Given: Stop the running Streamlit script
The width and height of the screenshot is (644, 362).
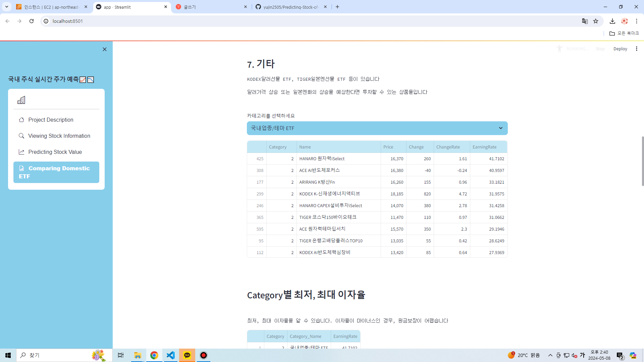Looking at the screenshot, I should (x=600, y=49).
